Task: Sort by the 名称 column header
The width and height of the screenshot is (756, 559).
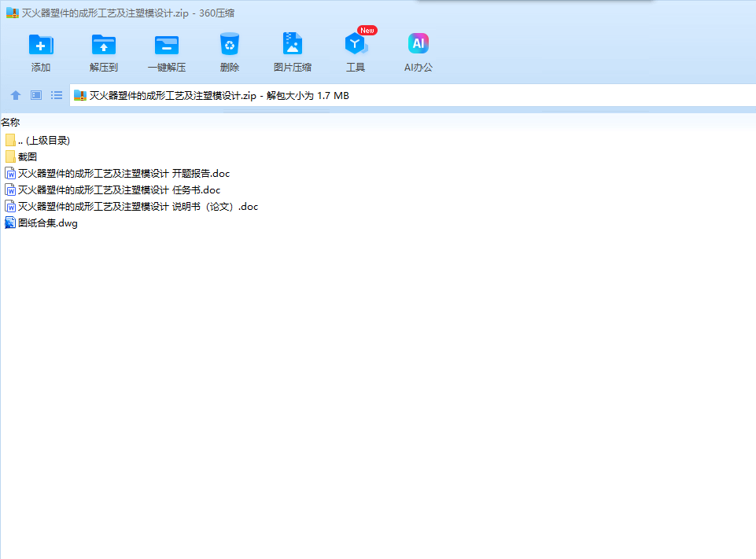Action: point(10,123)
